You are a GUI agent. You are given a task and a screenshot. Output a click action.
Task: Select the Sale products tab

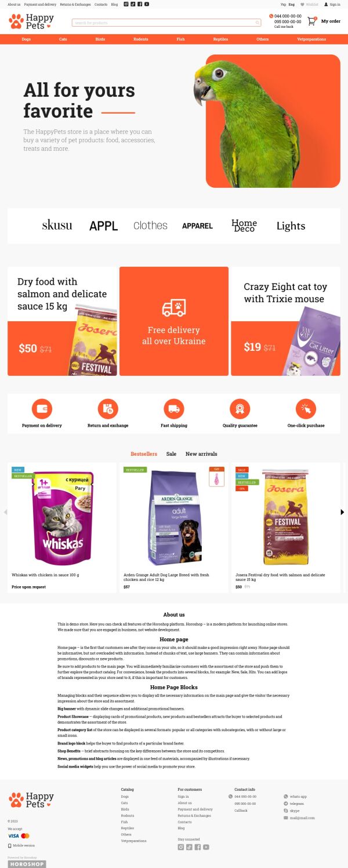coord(171,454)
